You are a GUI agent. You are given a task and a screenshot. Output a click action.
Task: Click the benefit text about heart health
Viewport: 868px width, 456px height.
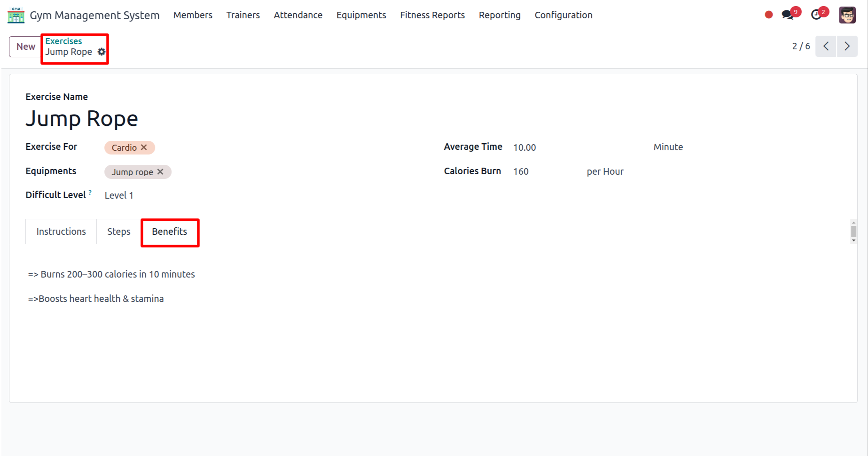96,299
